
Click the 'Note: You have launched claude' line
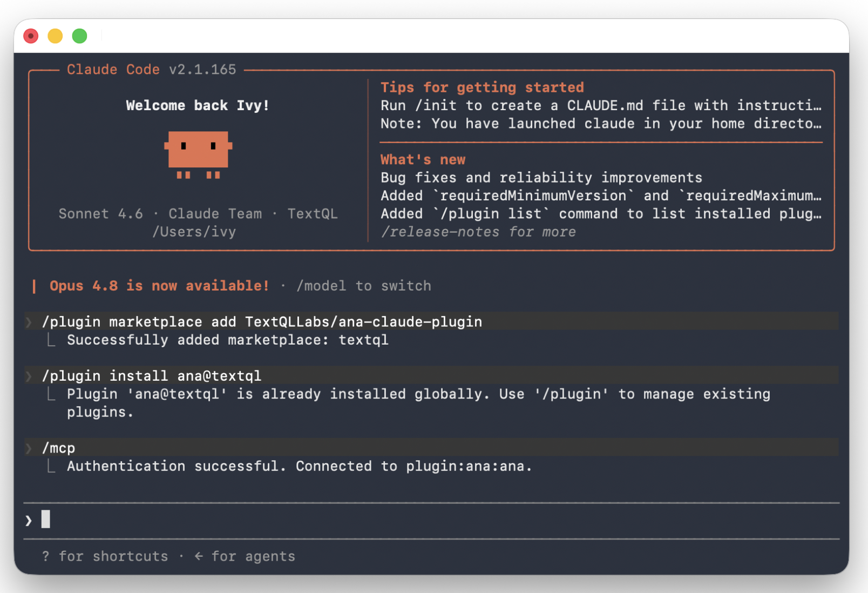[601, 124]
